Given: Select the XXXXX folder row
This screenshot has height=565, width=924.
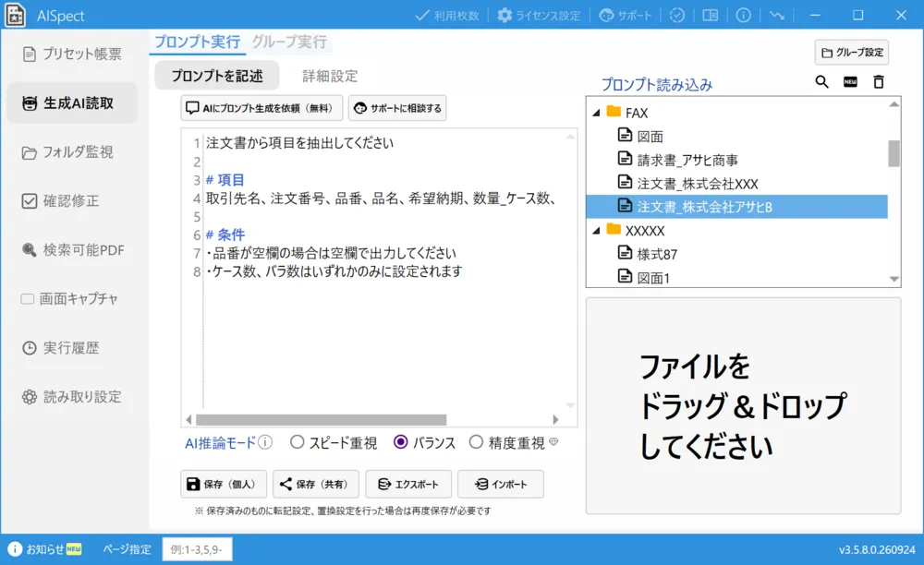Looking at the screenshot, I should click(x=736, y=230).
